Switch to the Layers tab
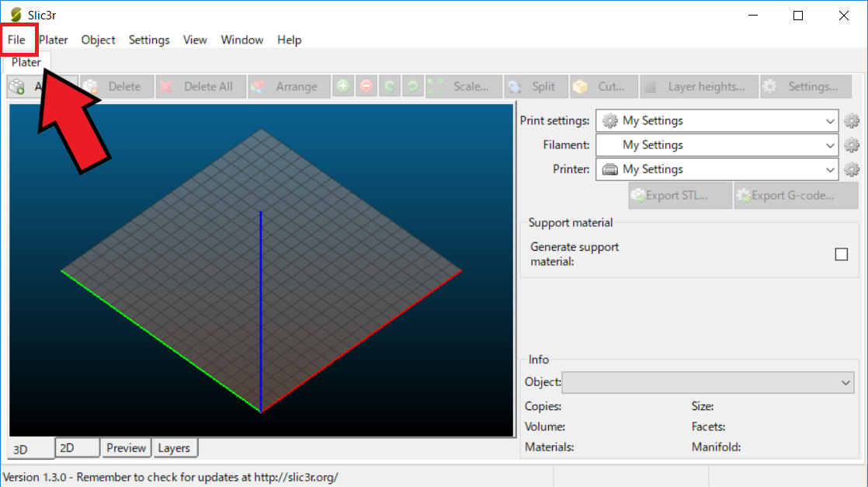 pos(174,447)
